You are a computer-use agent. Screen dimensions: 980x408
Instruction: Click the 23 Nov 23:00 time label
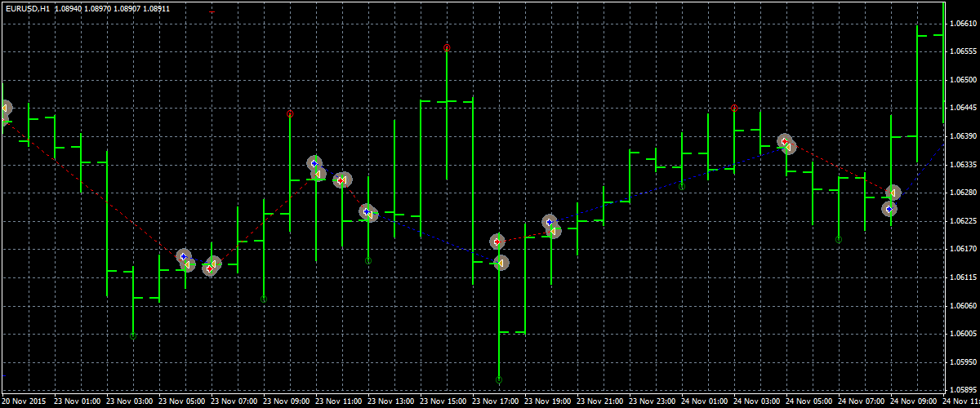652,401
